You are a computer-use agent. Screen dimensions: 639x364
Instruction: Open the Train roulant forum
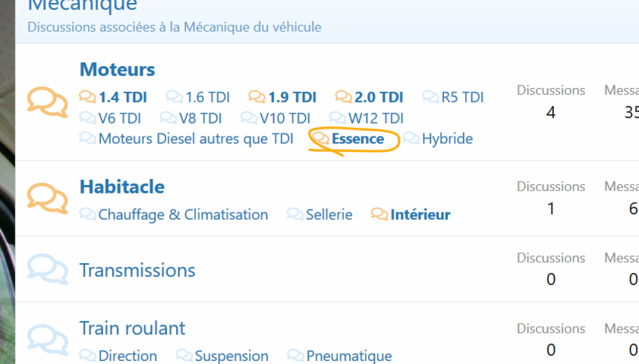pos(132,328)
